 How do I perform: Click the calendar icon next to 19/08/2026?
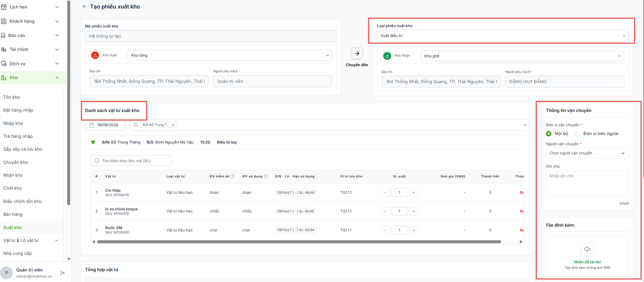92,125
